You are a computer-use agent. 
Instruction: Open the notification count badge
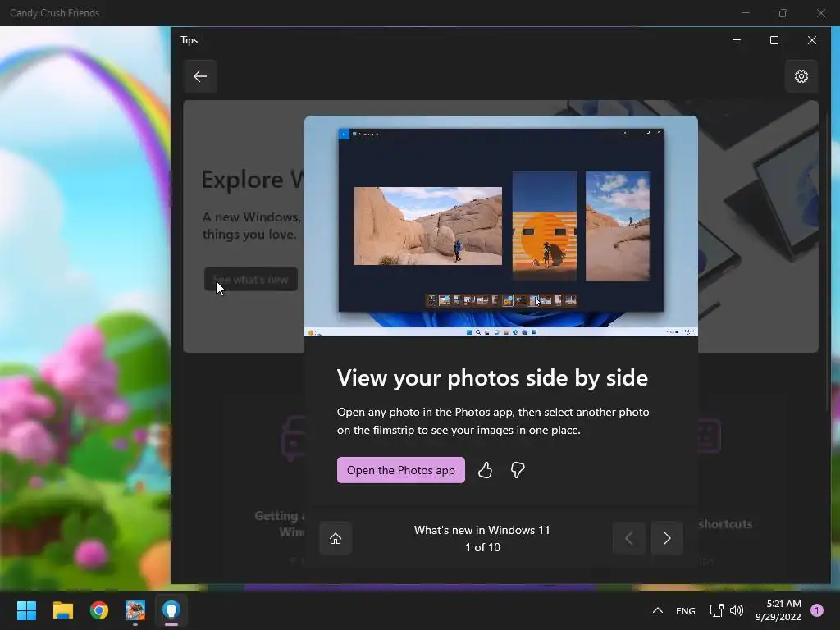coord(817,610)
